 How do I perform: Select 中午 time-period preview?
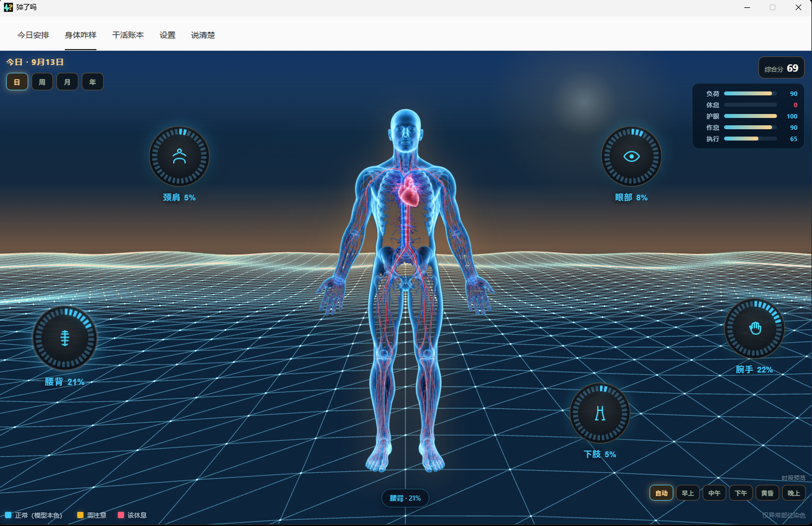714,493
